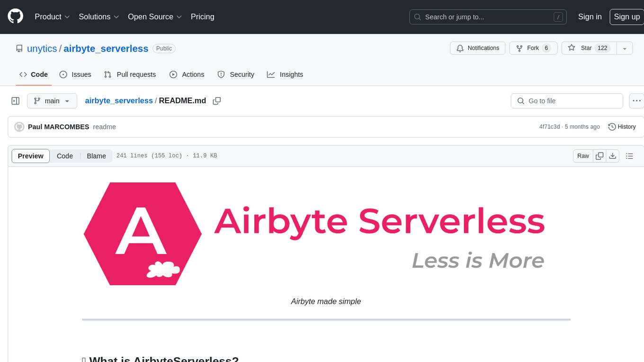Open commit 4f71c3d

click(549, 127)
